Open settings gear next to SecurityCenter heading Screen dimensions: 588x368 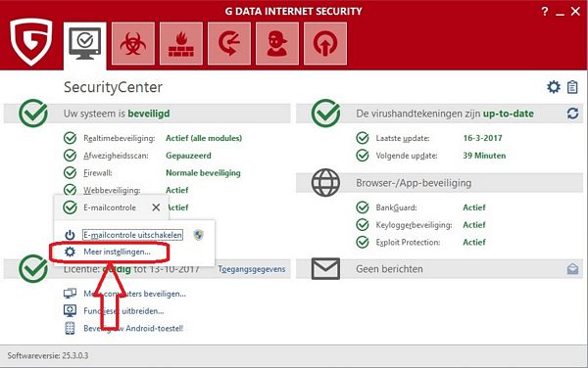[554, 87]
